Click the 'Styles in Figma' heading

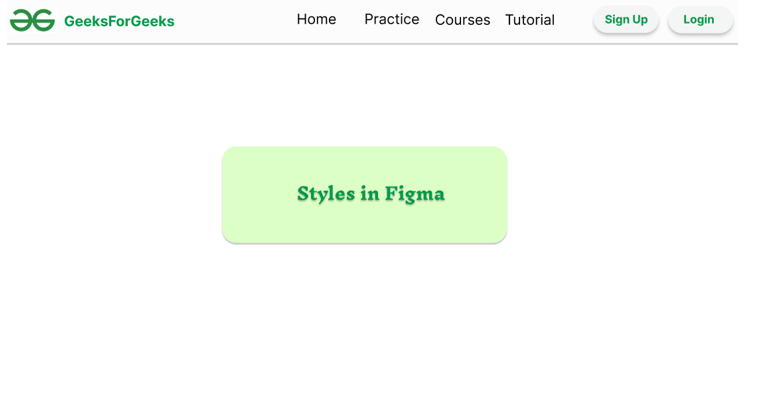click(370, 193)
